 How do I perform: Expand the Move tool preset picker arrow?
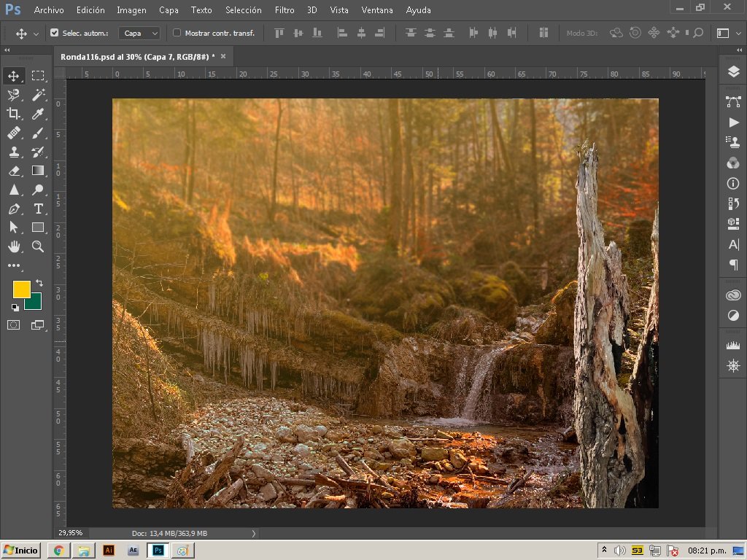36,34
